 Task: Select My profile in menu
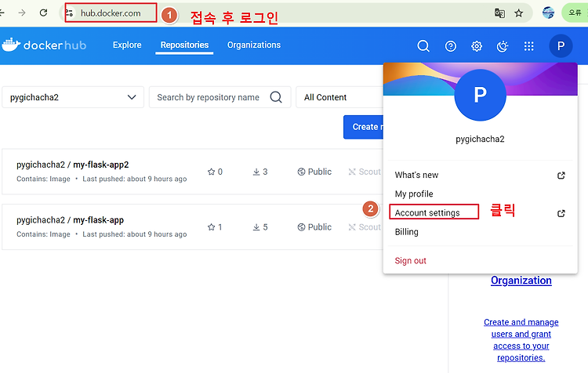coord(414,194)
